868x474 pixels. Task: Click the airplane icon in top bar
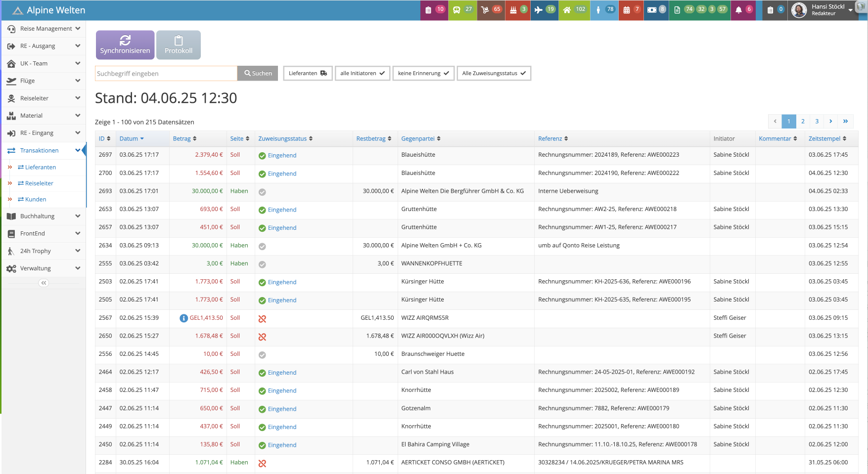pyautogui.click(x=539, y=10)
